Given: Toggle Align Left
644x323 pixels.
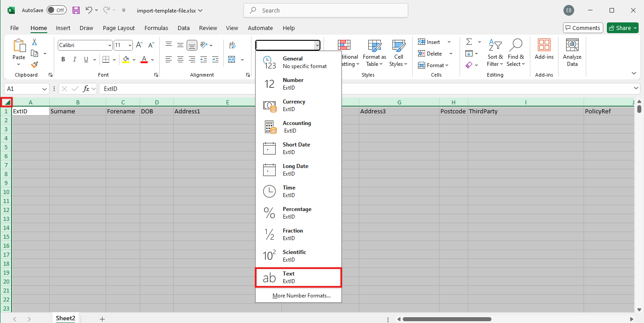Looking at the screenshot, I should pos(169,59).
